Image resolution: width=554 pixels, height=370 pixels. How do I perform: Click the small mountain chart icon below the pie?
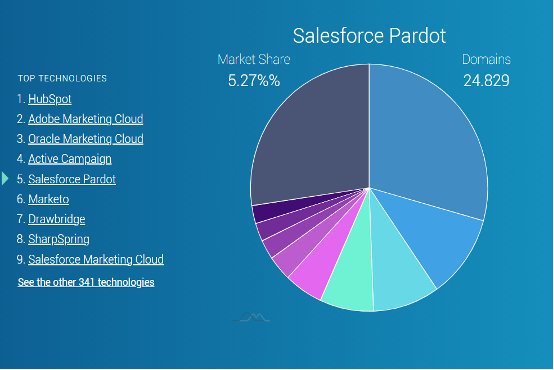[x=252, y=317]
